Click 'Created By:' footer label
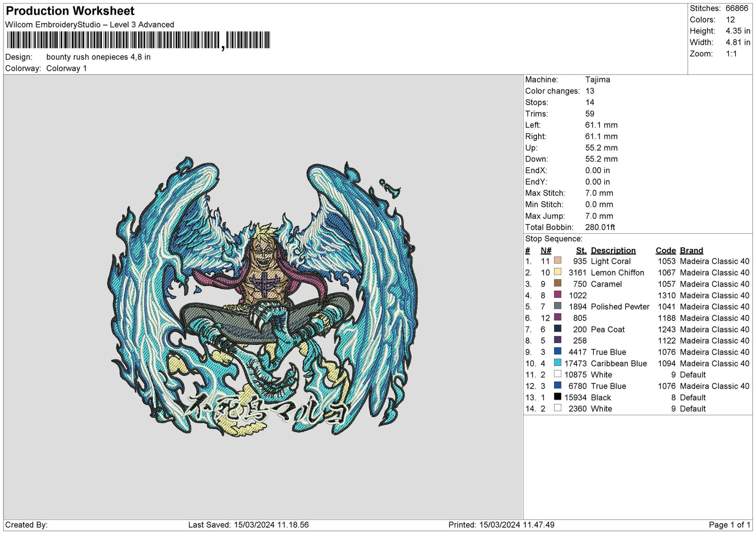756x534 pixels. click(x=26, y=525)
